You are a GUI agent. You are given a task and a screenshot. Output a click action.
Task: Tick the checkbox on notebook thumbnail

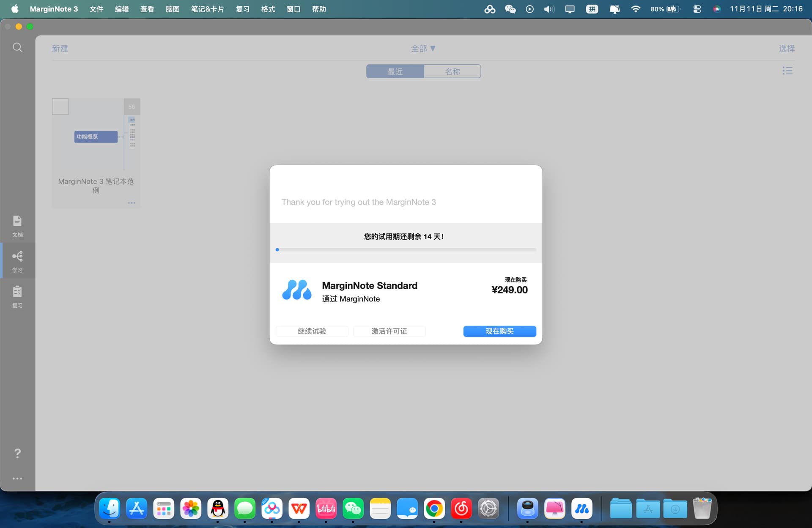pos(60,107)
